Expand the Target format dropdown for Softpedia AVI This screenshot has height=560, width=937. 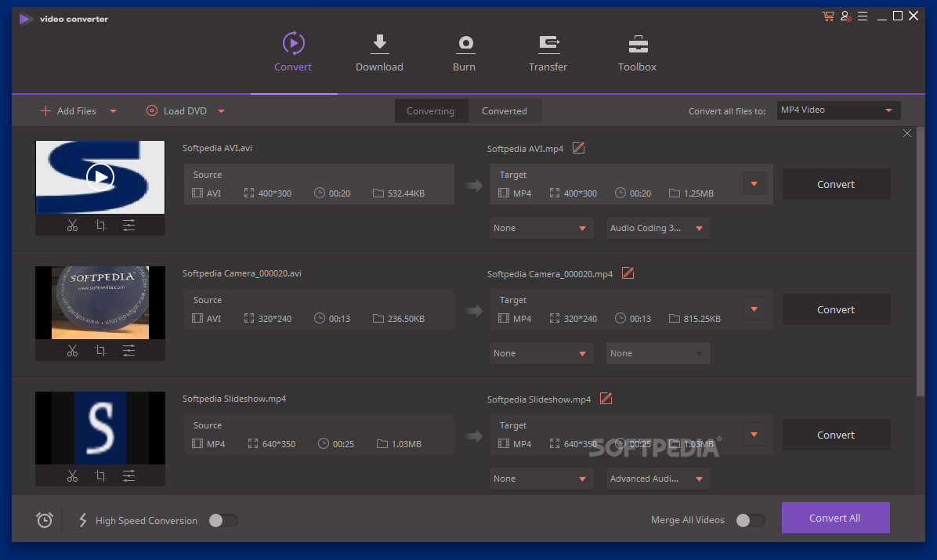pyautogui.click(x=753, y=183)
